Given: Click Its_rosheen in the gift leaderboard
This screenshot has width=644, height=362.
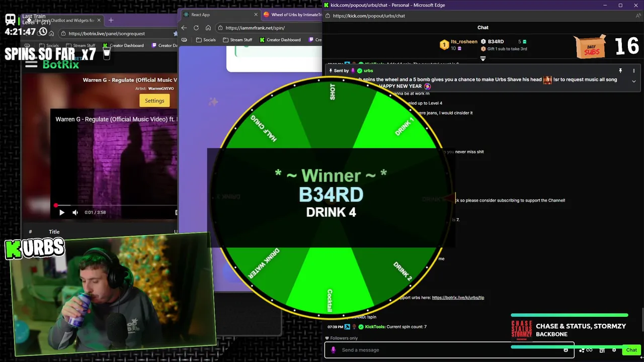Looking at the screenshot, I should point(464,42).
